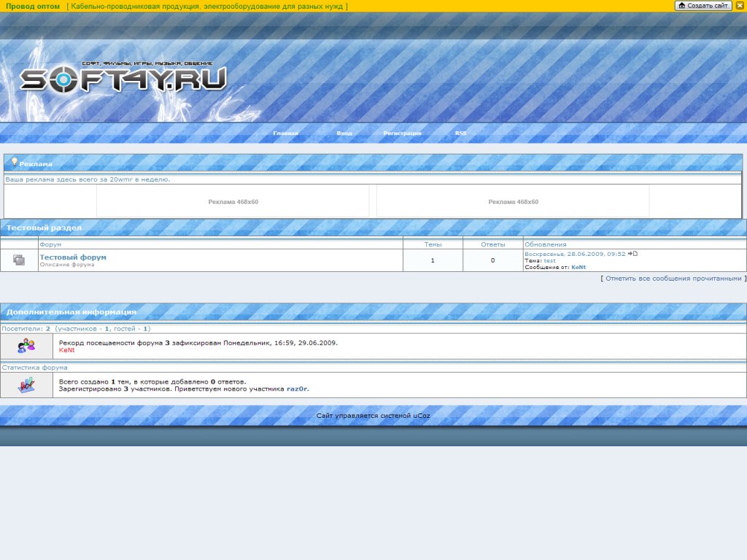Image resolution: width=747 pixels, height=560 pixels.
Task: Open the Тестовый форум forum link
Action: click(73, 257)
